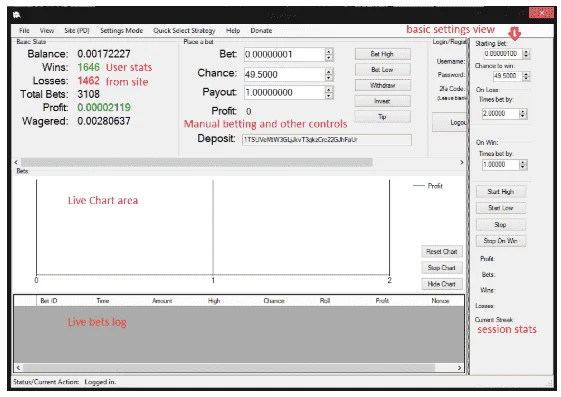Screen dimensions: 561x397
Task: Open Quick Select Strategy menu
Action: pos(184,31)
